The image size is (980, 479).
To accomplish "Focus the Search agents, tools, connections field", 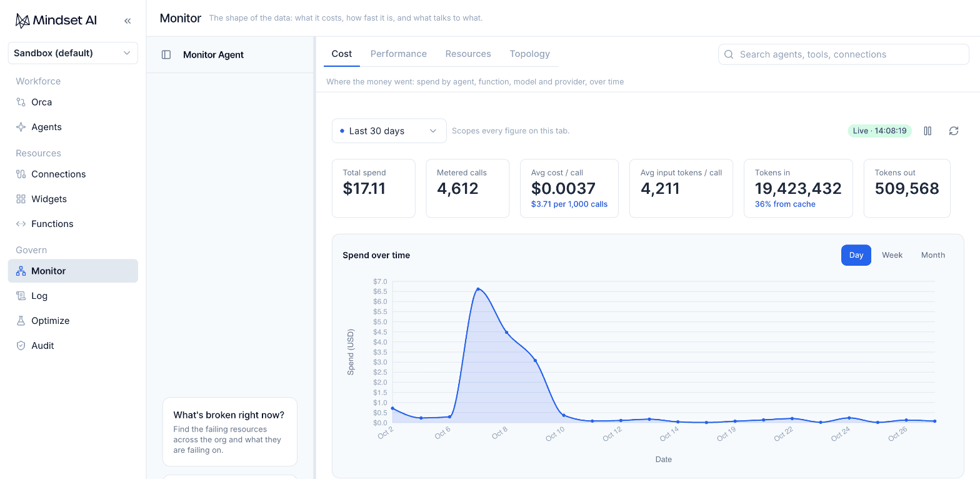I will (844, 54).
